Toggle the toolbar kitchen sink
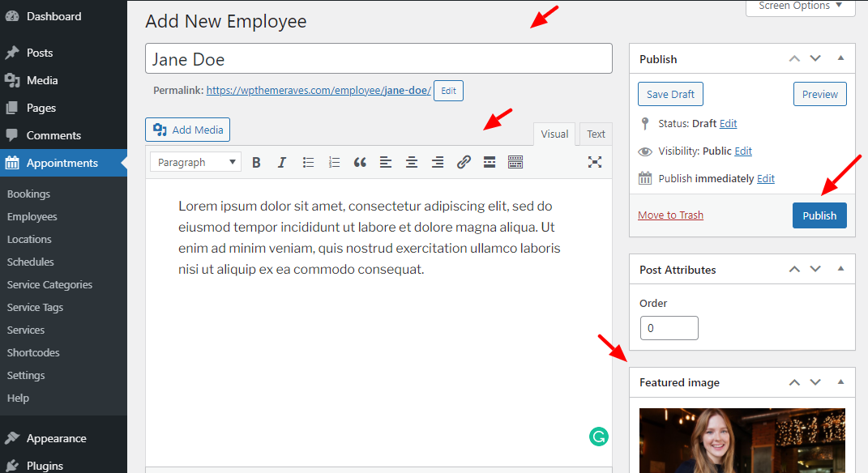The image size is (868, 473). (515, 162)
